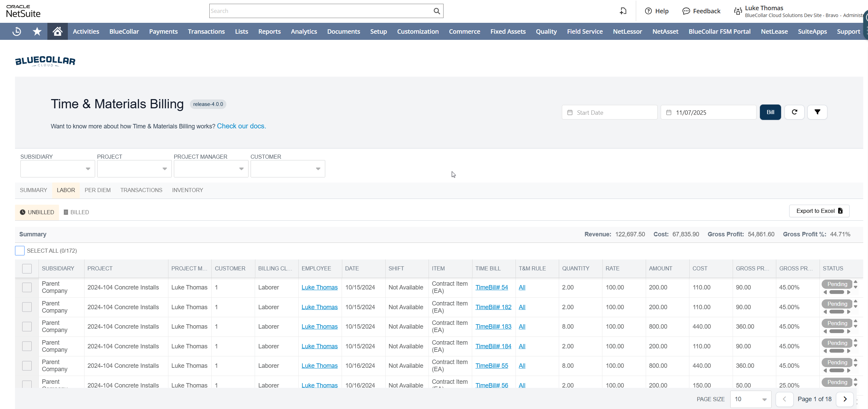The width and height of the screenshot is (868, 409).
Task: Select the row checkbox for TimeBill# 183
Action: [27, 326]
